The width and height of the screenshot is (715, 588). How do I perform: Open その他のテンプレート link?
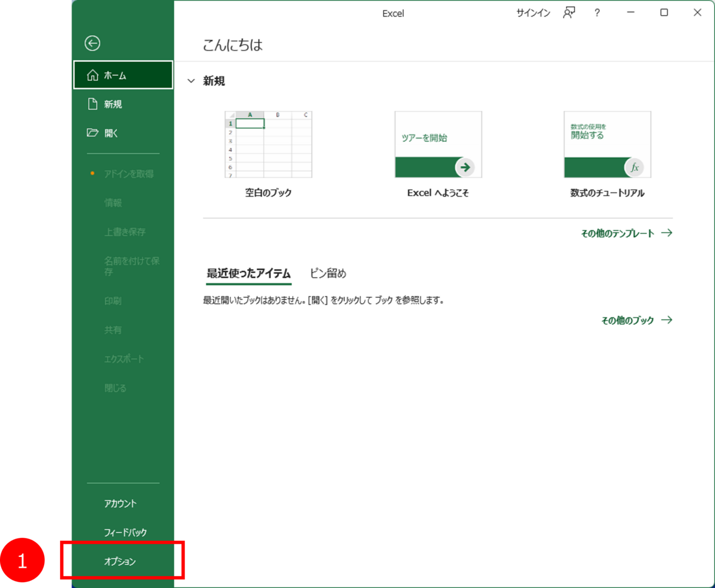(x=627, y=234)
